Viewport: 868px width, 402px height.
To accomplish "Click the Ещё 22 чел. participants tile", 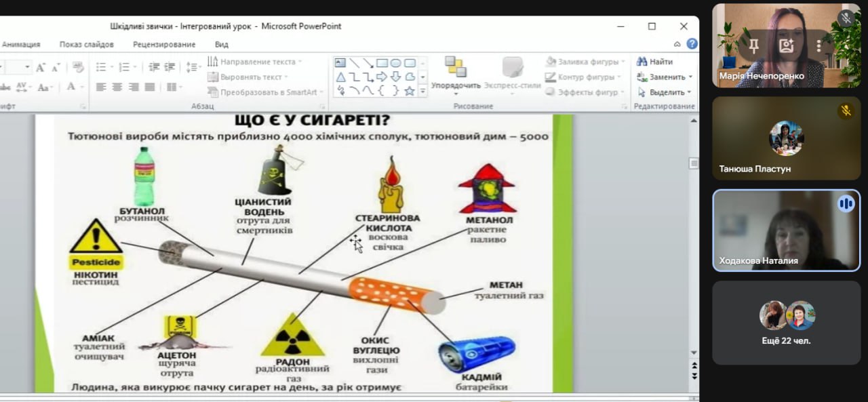I will (786, 323).
